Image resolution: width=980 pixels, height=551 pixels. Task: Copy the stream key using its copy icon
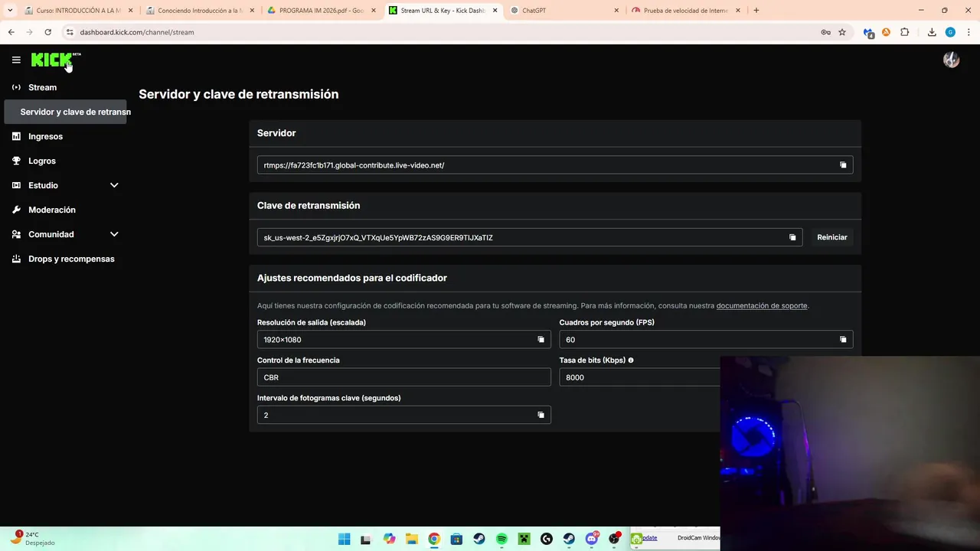click(x=792, y=237)
